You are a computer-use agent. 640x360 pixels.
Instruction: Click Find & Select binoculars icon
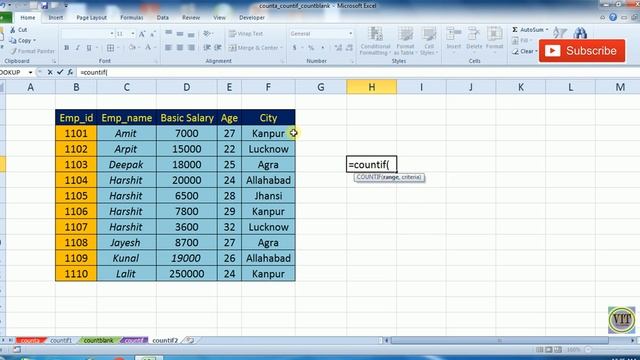coord(580,33)
